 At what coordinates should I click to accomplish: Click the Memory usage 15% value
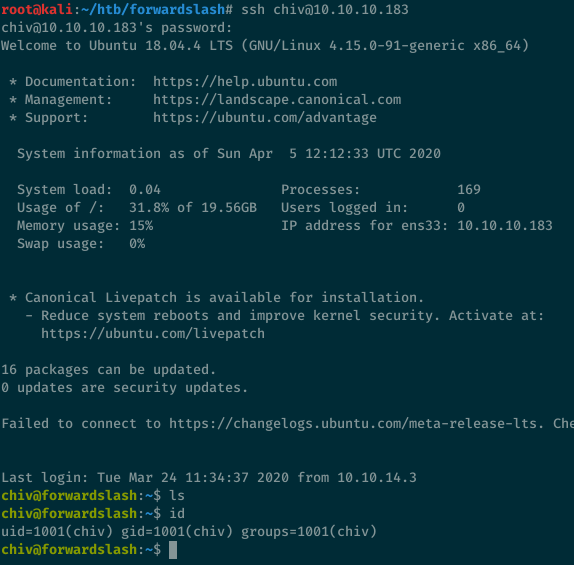[141, 226]
